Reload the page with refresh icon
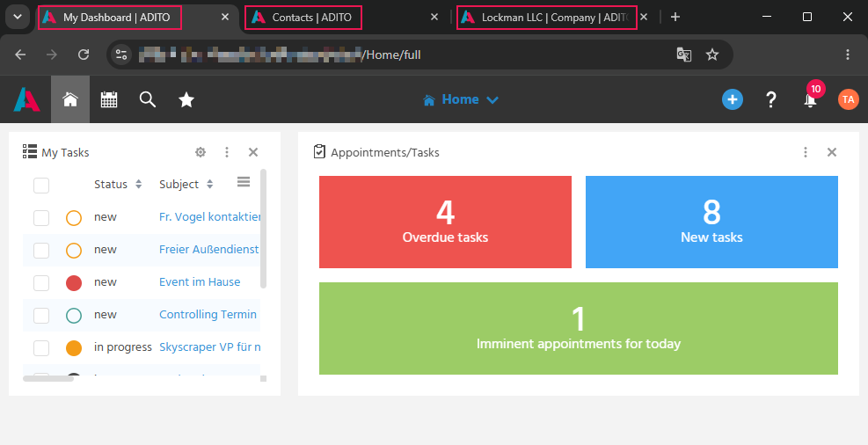Image resolution: width=868 pixels, height=445 pixels. tap(84, 55)
